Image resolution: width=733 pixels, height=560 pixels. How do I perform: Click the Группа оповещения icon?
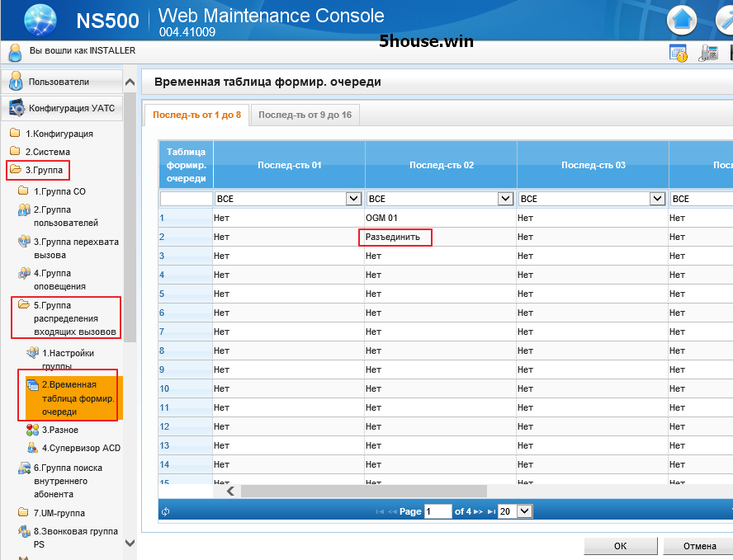click(x=24, y=274)
